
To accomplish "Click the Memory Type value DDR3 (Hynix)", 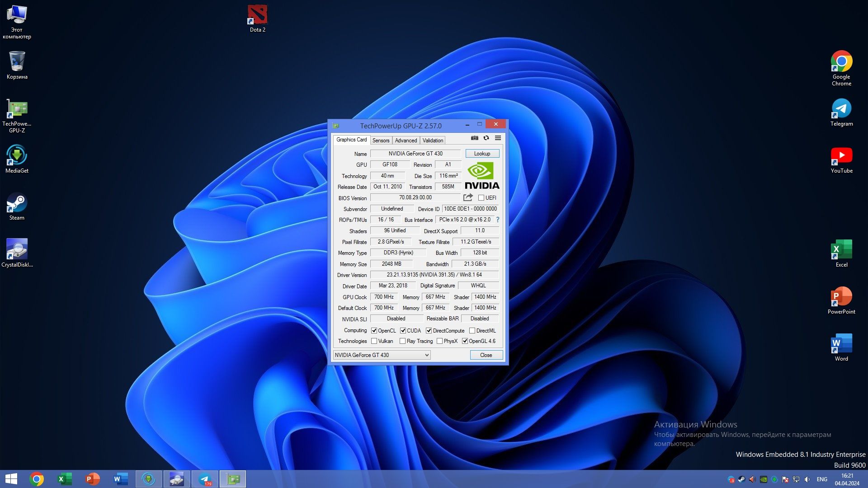I will (398, 253).
